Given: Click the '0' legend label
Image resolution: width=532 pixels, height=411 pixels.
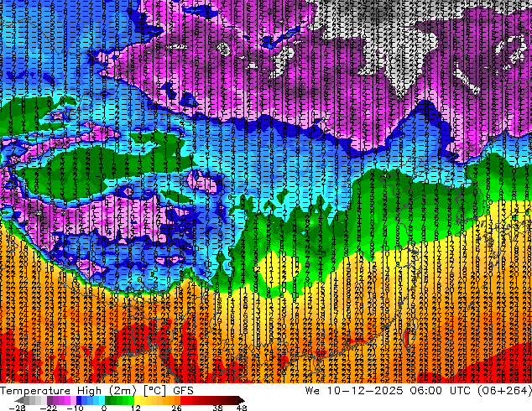Looking at the screenshot, I should pos(104,408).
